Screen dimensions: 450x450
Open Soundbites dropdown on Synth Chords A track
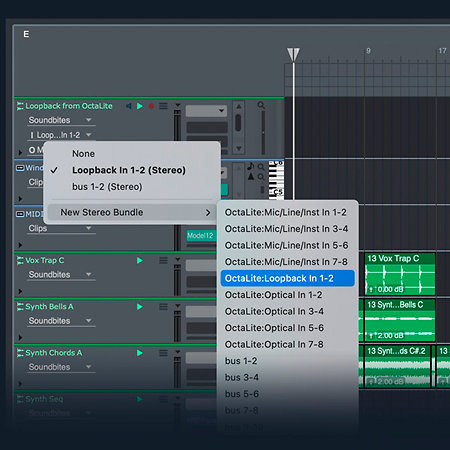coord(60,367)
